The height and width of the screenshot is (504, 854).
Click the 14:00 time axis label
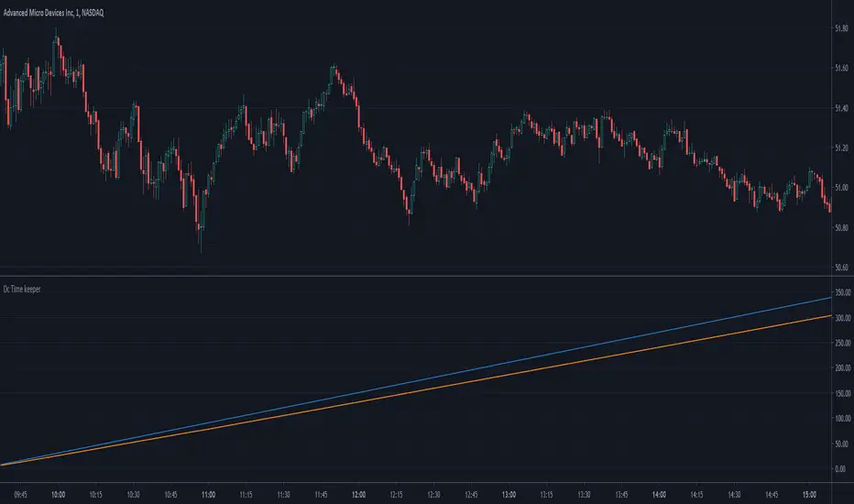coord(659,495)
